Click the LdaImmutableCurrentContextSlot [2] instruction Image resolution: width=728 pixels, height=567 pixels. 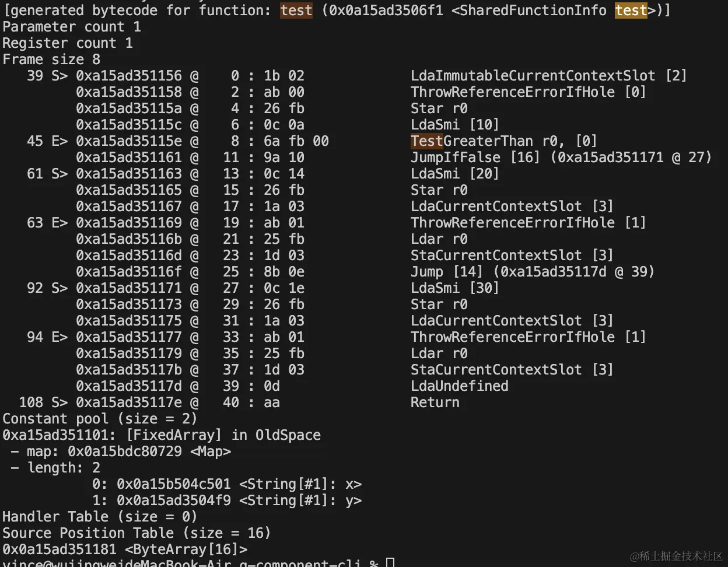click(x=549, y=76)
